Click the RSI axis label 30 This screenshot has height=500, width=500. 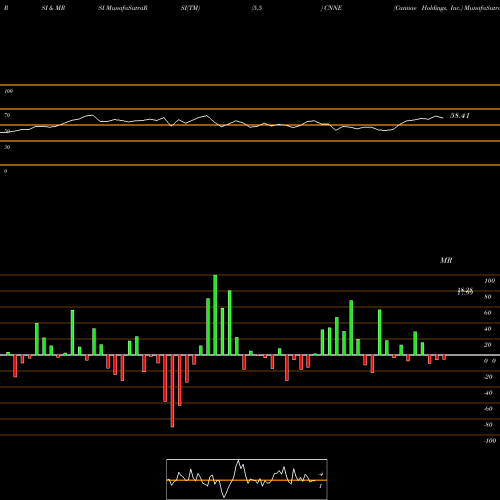pyautogui.click(x=7, y=147)
